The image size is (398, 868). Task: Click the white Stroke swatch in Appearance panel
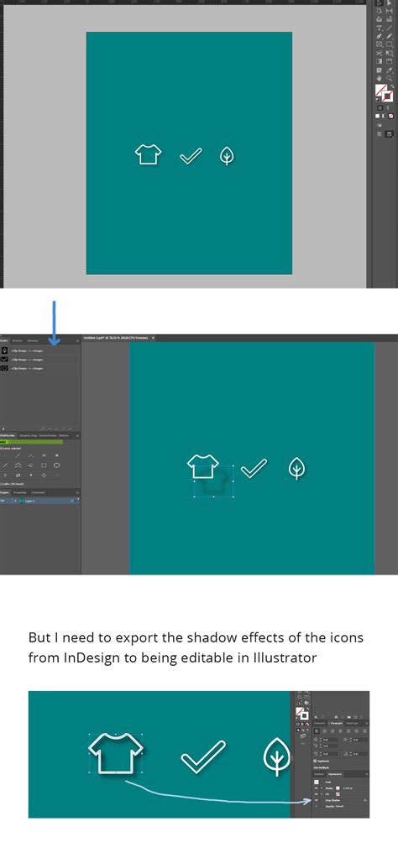point(338,788)
